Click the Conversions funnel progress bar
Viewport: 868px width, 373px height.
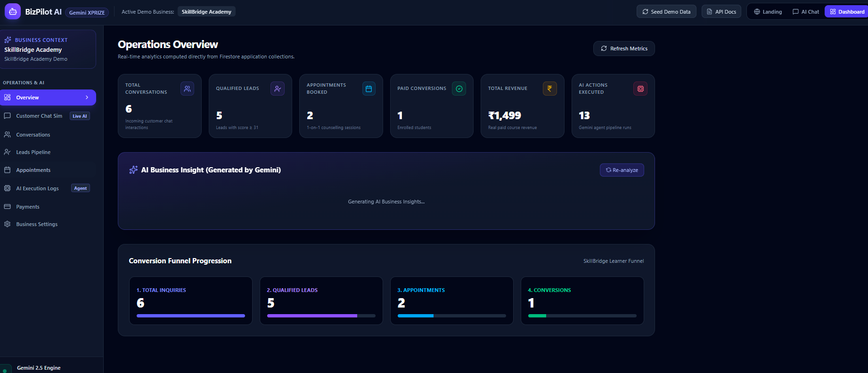click(582, 316)
